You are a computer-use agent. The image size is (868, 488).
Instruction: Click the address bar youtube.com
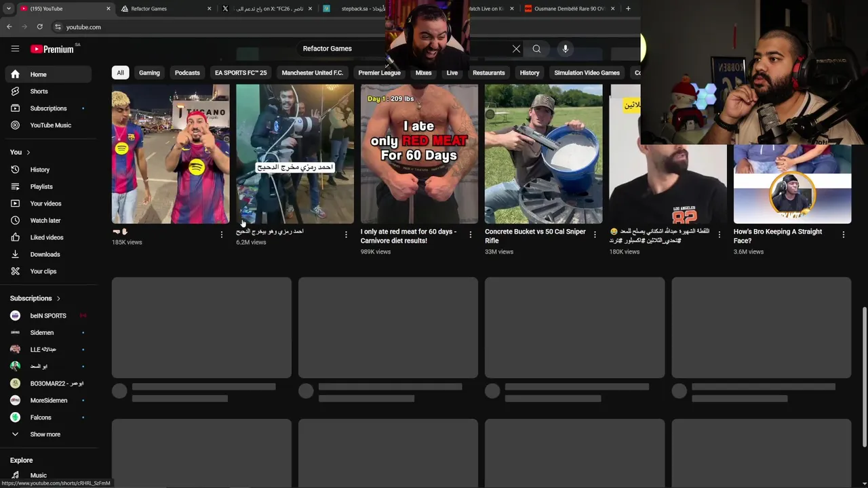83,27
